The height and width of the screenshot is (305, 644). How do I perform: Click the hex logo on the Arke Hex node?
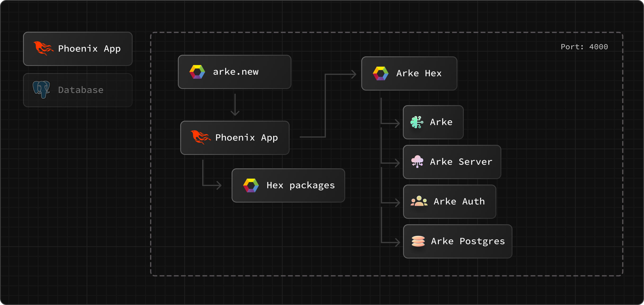pyautogui.click(x=381, y=73)
